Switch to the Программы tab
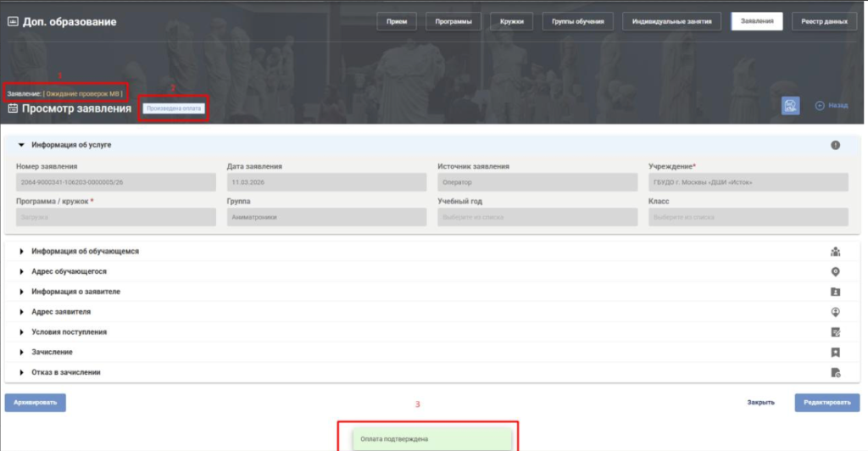This screenshot has width=868, height=451. coord(453,21)
